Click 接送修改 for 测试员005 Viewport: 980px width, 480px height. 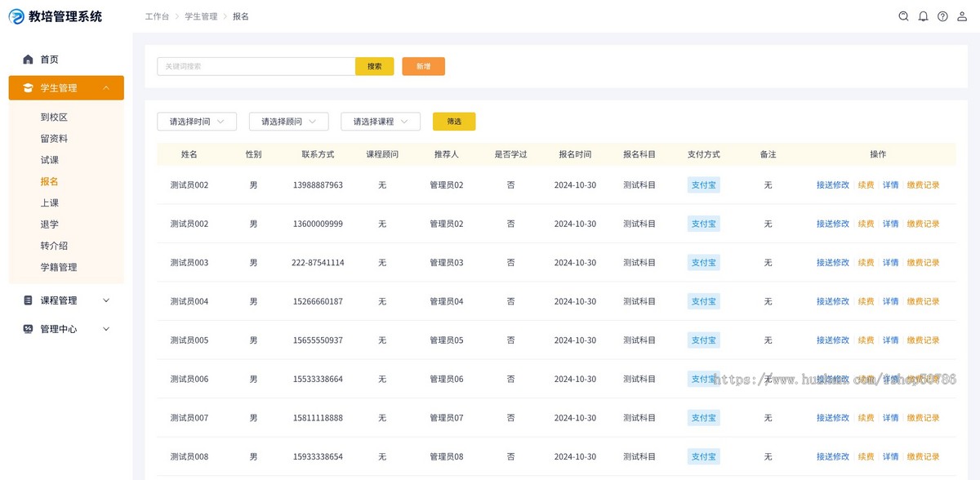(x=833, y=340)
